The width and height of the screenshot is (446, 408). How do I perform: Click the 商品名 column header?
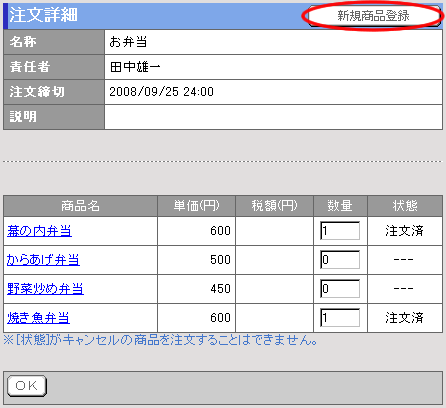(80, 206)
